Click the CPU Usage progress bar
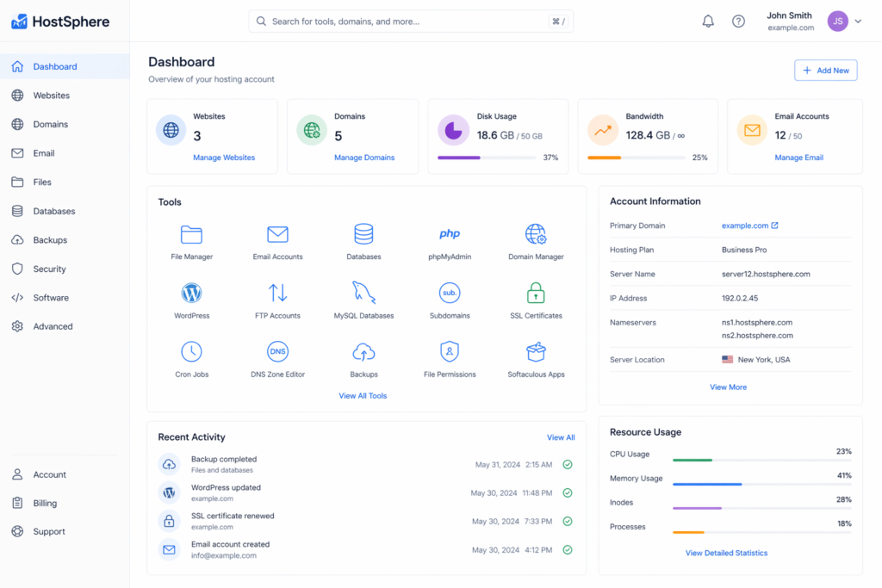Screen dimensions: 882x588 click(x=761, y=461)
